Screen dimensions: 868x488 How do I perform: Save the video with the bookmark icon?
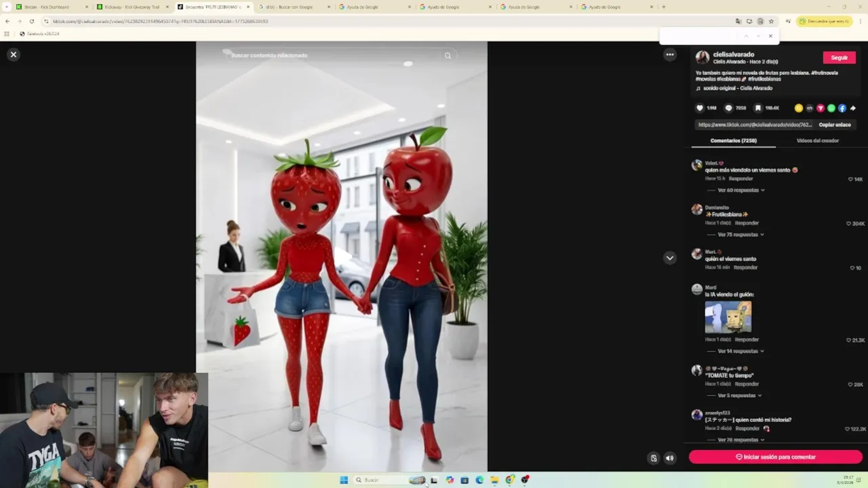pyautogui.click(x=758, y=108)
